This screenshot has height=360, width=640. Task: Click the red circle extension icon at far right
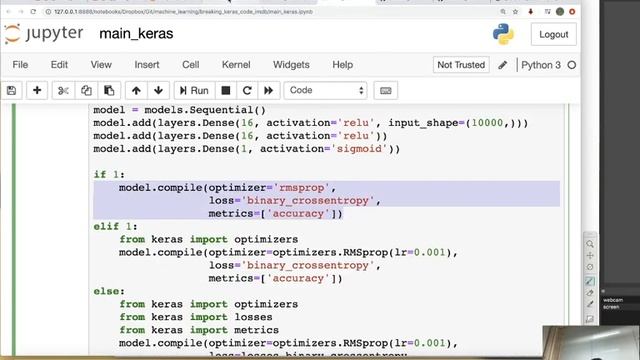(x=572, y=12)
